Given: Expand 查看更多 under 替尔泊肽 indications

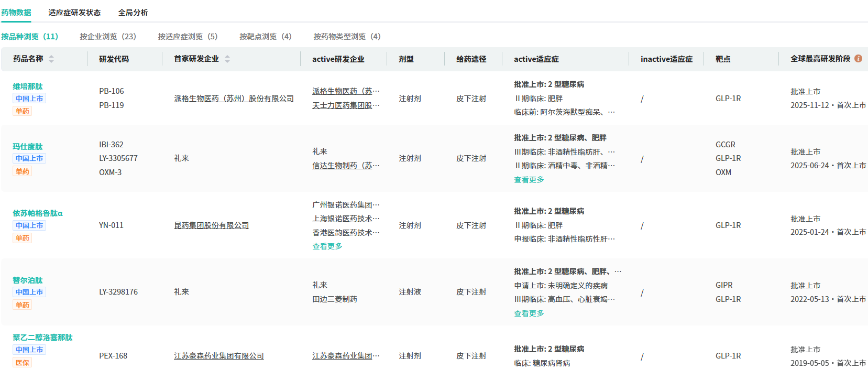Looking at the screenshot, I should 529,313.
